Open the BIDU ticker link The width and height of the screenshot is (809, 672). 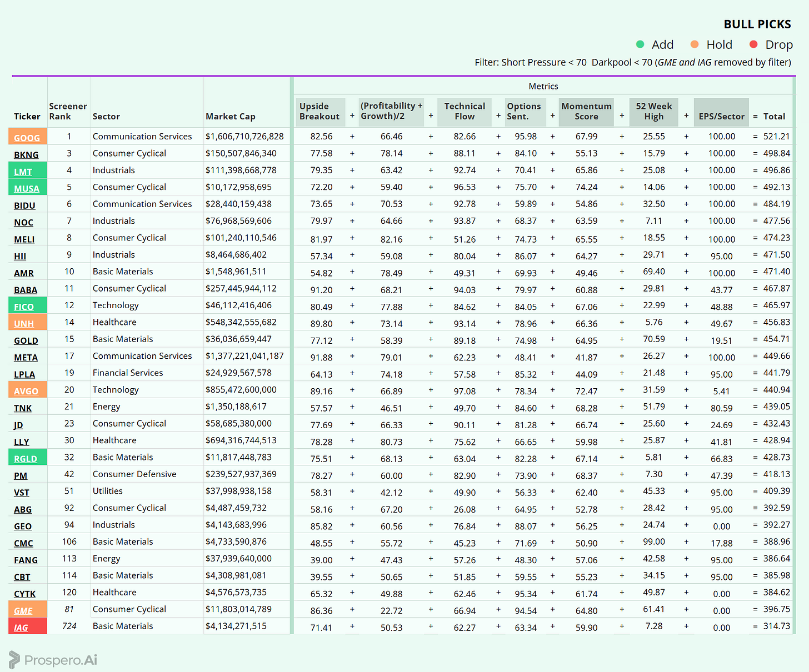click(x=24, y=205)
